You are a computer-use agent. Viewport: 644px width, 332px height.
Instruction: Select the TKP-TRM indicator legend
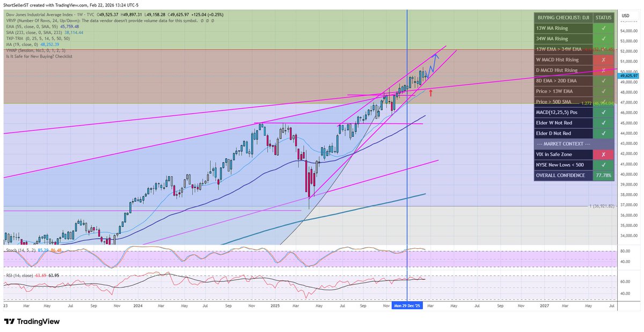(x=38, y=38)
